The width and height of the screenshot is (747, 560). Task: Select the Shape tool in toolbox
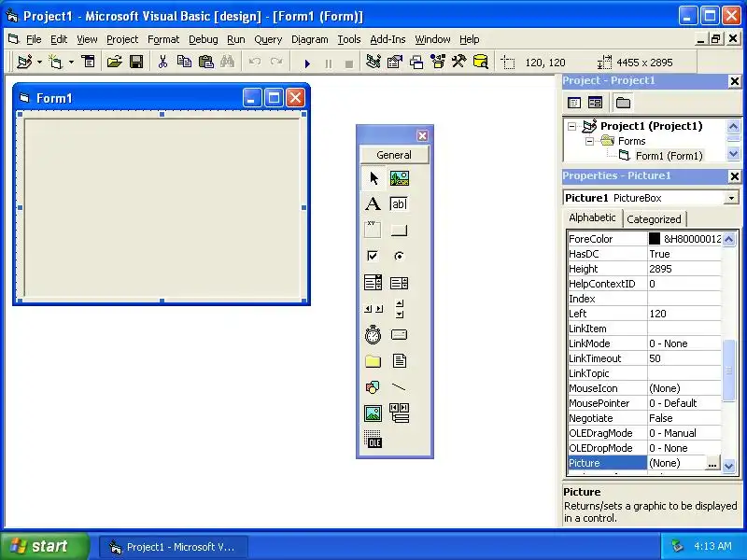[x=373, y=387]
